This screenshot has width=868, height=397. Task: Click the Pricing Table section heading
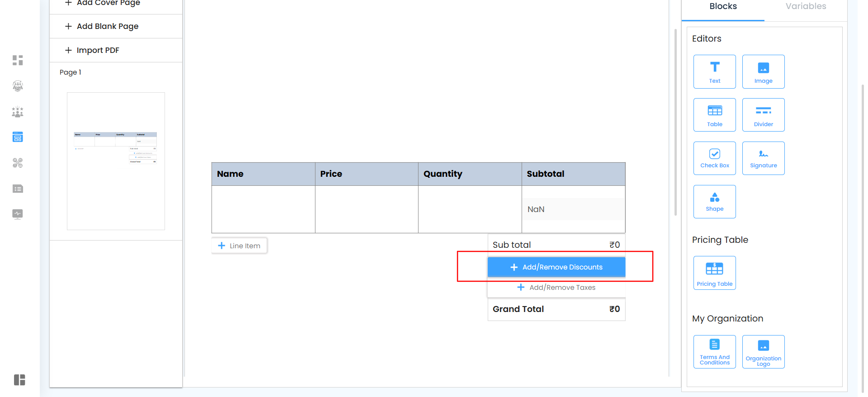(720, 240)
